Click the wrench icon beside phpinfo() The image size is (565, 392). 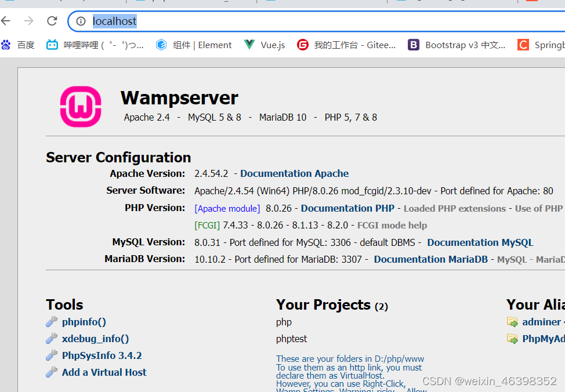tap(52, 321)
